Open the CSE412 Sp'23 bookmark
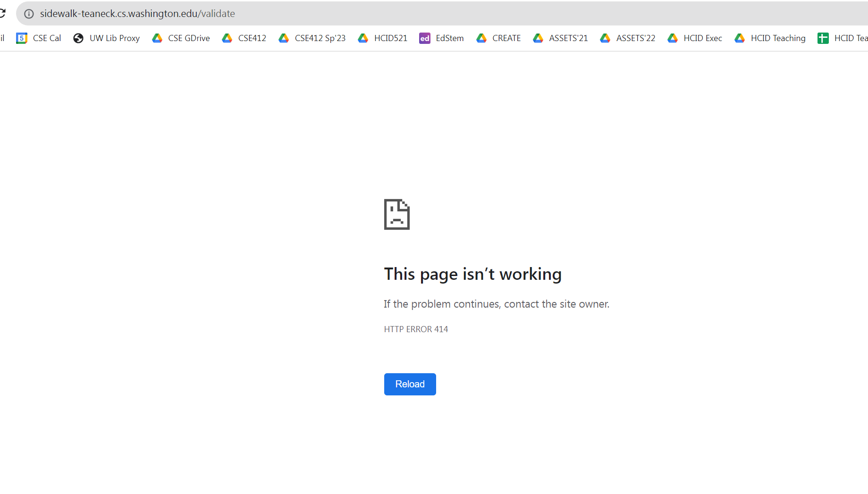The width and height of the screenshot is (868, 494). click(320, 38)
